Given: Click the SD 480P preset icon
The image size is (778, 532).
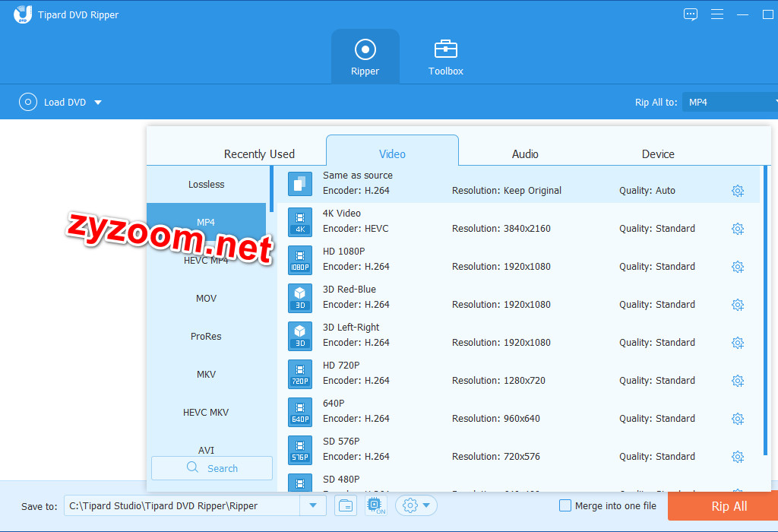Looking at the screenshot, I should (300, 483).
